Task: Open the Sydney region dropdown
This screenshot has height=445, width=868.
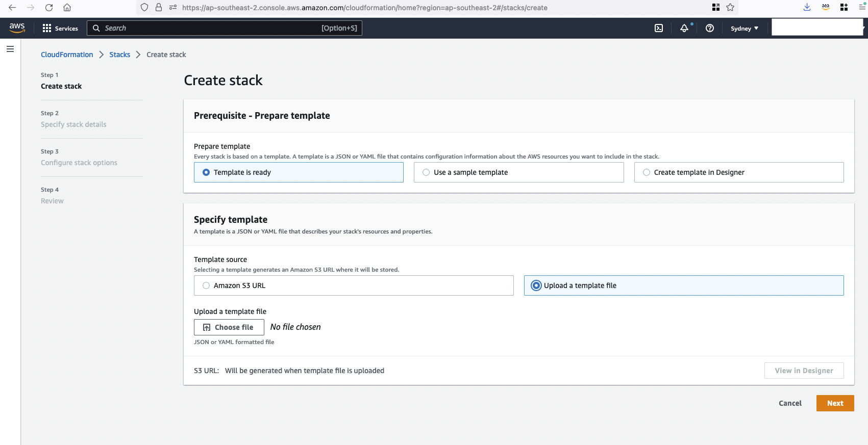Action: pyautogui.click(x=745, y=29)
